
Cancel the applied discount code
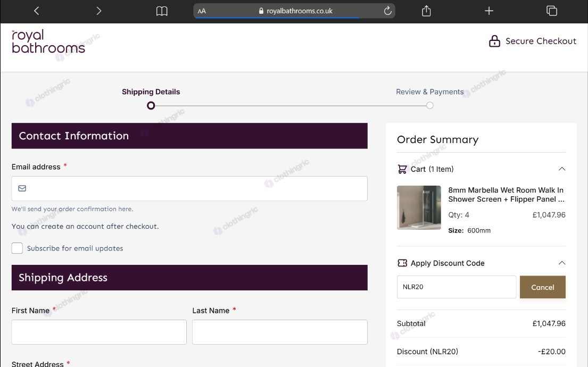pos(543,287)
